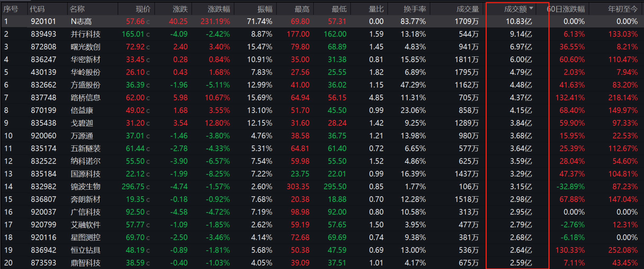Click the low price 18.88
The width and height of the screenshot is (644, 269).
337,199
